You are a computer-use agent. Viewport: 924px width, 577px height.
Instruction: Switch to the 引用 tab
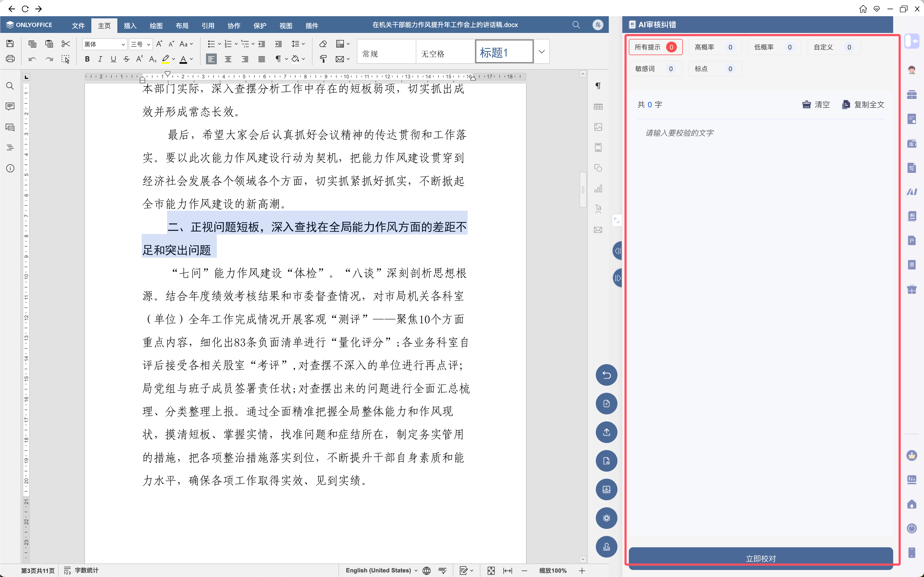(x=208, y=26)
